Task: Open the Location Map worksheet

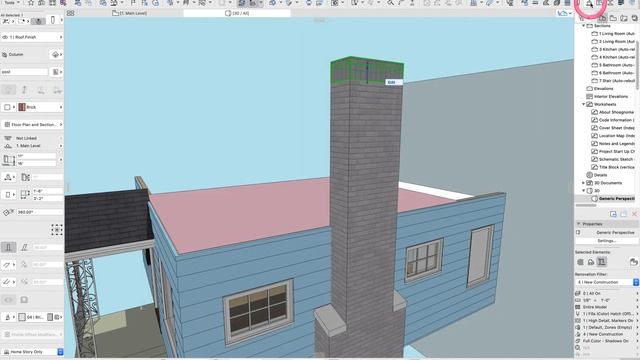Action: pyautogui.click(x=613, y=136)
